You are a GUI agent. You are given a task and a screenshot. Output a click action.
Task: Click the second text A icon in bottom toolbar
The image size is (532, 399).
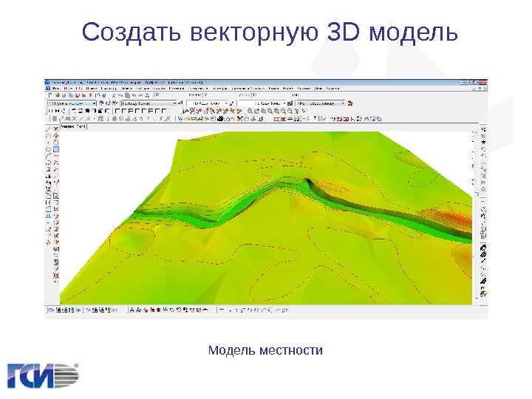click(x=138, y=310)
